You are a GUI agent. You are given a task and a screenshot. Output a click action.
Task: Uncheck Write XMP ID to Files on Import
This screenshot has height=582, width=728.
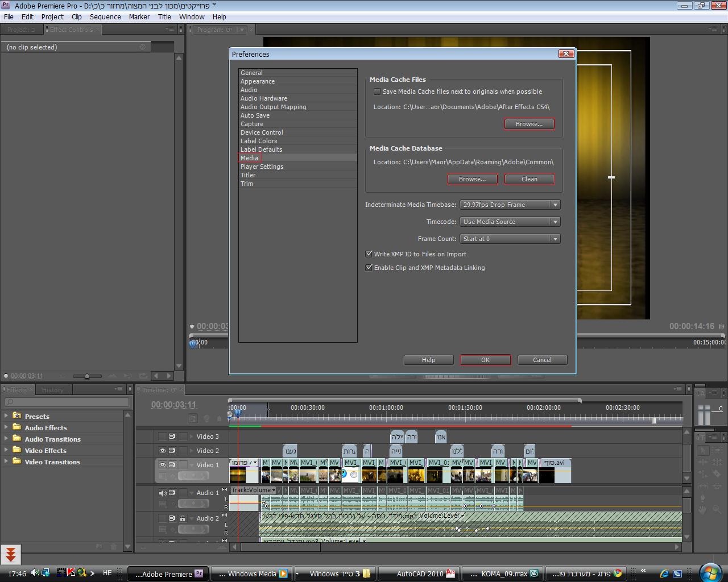point(369,254)
